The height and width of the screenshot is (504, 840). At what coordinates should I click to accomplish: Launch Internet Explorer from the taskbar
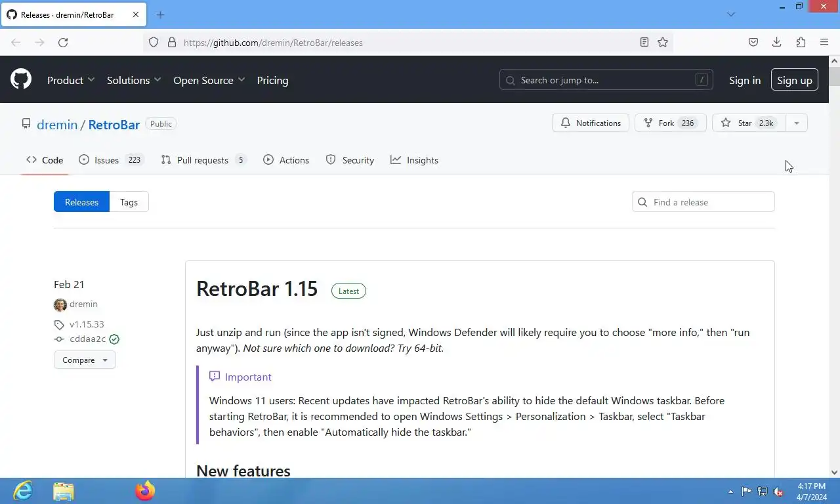pyautogui.click(x=23, y=491)
